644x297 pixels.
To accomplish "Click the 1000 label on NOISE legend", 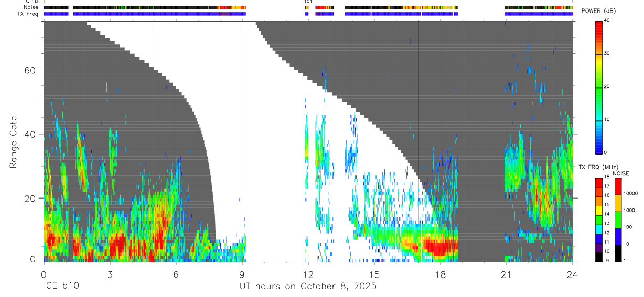I will pos(628,211).
